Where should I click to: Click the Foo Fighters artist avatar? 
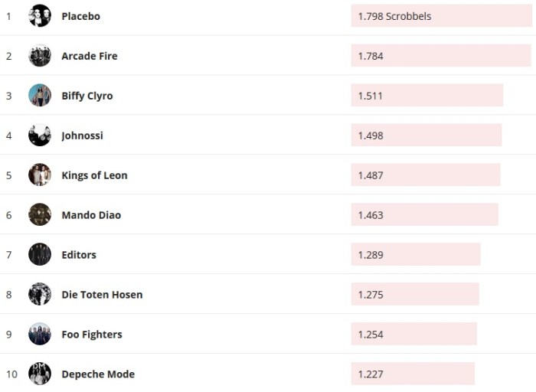click(x=40, y=335)
